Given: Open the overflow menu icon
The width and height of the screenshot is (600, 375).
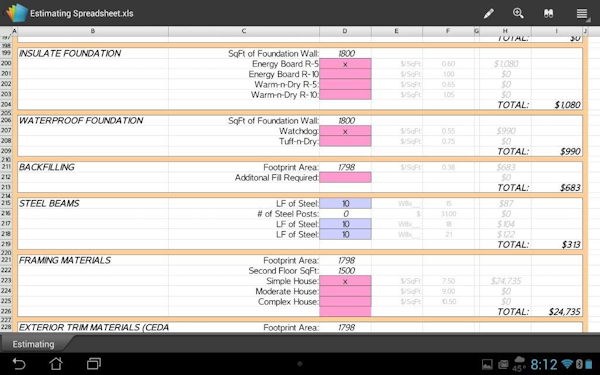Looking at the screenshot, I should click(582, 14).
